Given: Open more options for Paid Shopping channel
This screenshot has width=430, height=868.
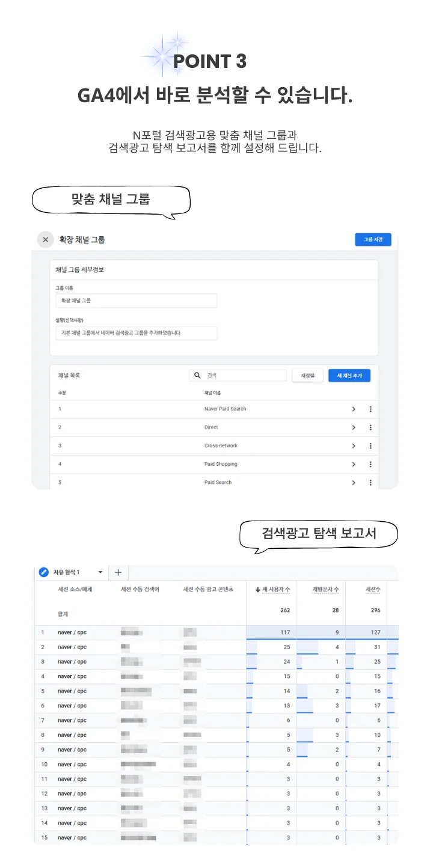Looking at the screenshot, I should [x=370, y=464].
